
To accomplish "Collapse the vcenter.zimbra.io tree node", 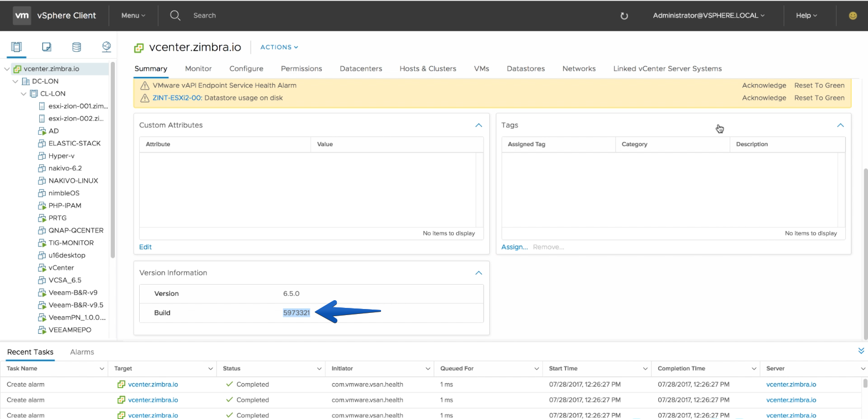I will point(7,69).
